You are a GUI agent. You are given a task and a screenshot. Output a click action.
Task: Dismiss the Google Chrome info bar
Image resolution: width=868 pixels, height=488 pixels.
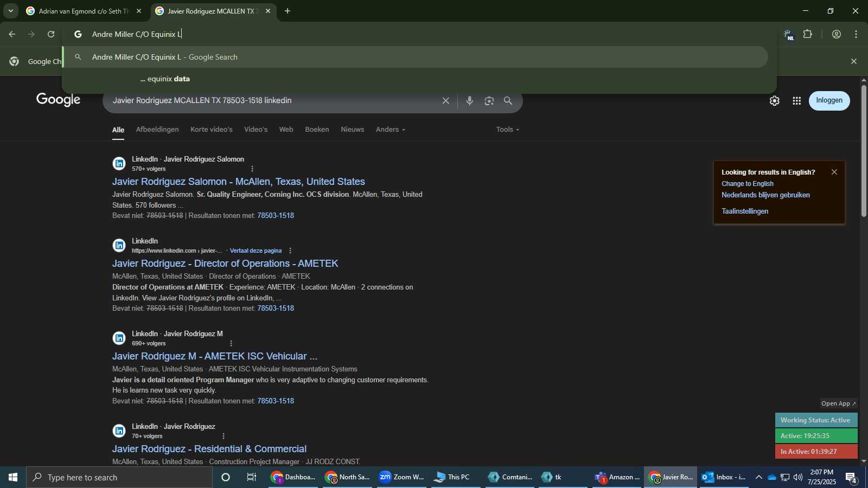pyautogui.click(x=854, y=61)
